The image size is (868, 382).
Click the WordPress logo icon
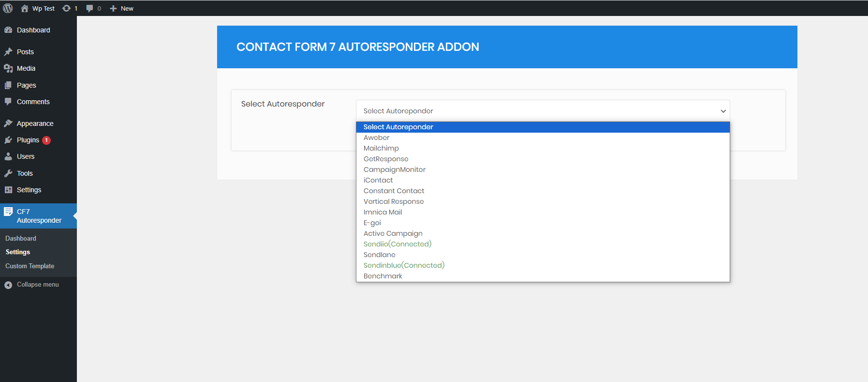tap(8, 8)
